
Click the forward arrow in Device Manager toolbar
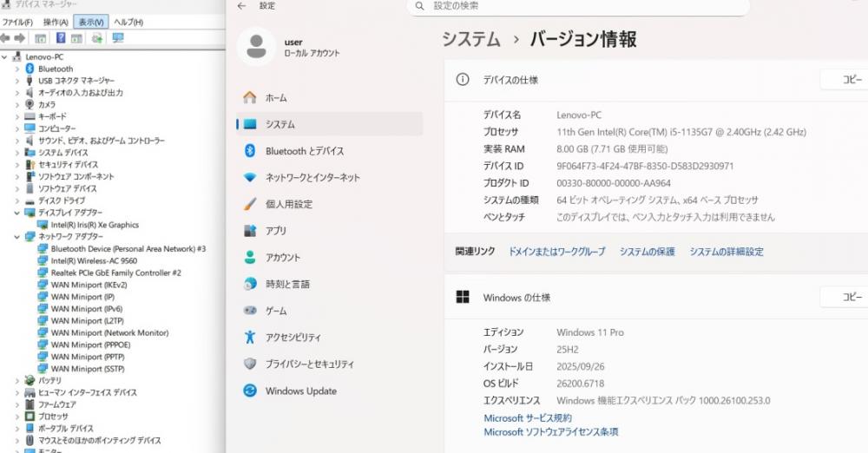tap(19, 38)
